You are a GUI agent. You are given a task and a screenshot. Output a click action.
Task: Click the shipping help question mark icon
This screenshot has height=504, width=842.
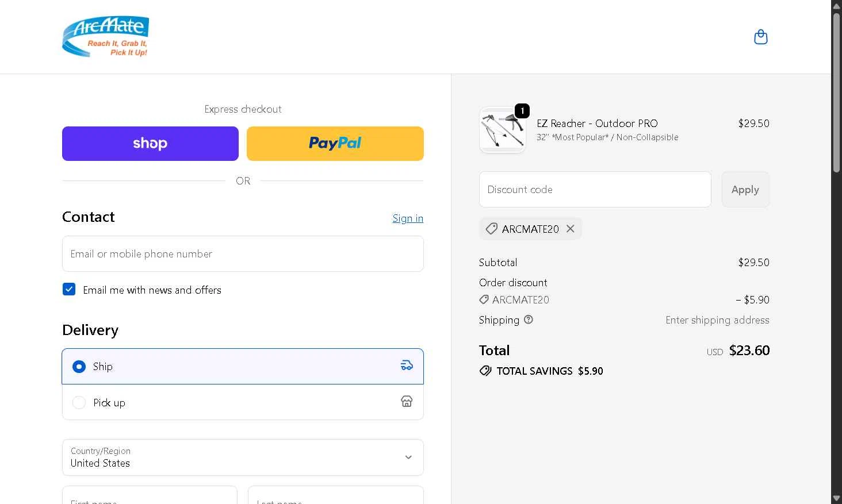pyautogui.click(x=529, y=320)
